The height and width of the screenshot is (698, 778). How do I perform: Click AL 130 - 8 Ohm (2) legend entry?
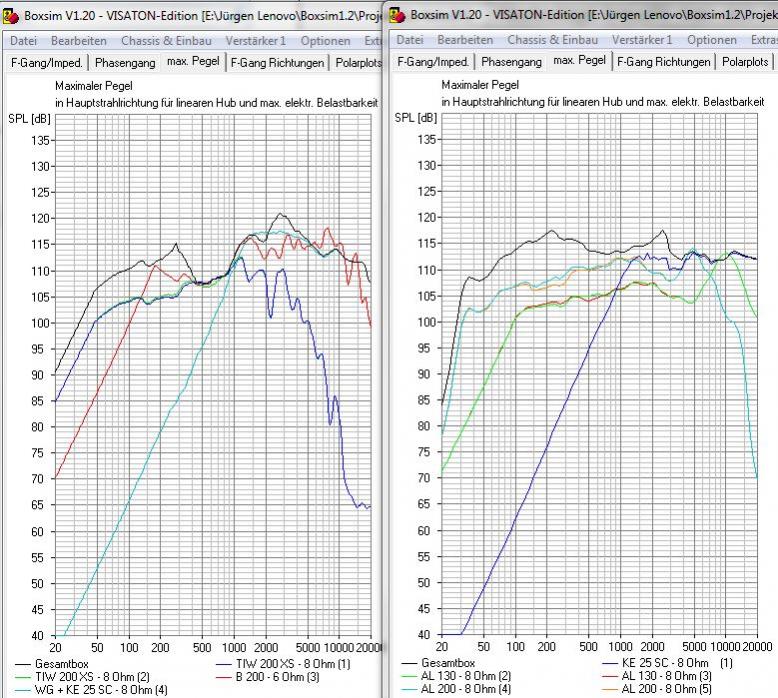click(x=456, y=676)
